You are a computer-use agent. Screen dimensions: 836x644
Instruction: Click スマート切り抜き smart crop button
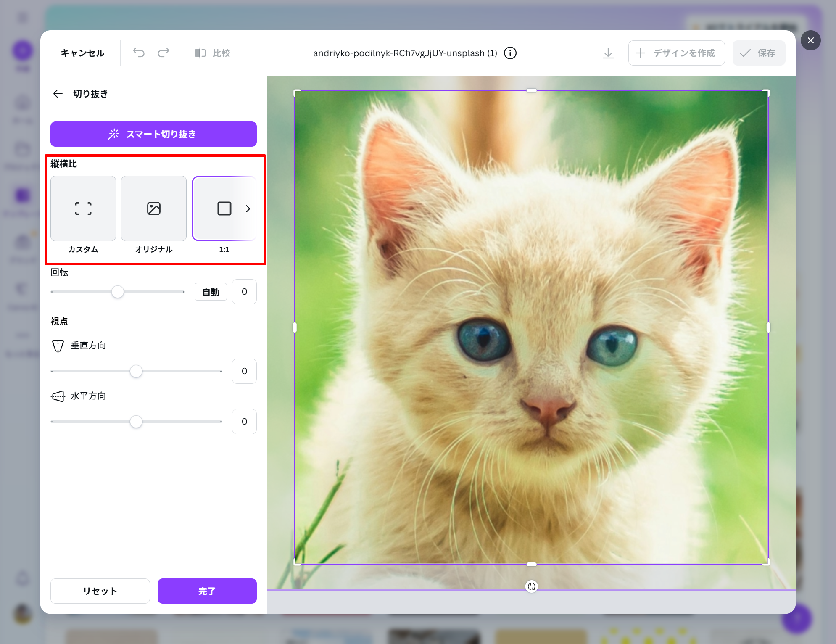153,134
